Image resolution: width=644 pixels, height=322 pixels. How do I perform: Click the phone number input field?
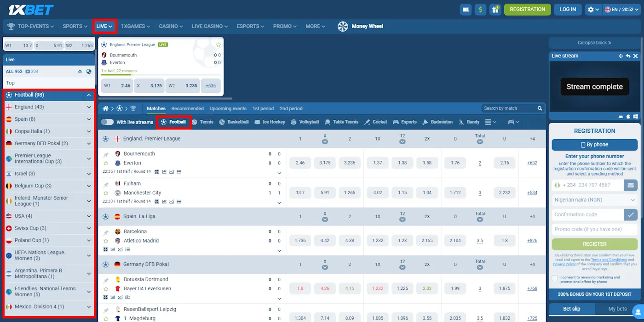point(593,185)
